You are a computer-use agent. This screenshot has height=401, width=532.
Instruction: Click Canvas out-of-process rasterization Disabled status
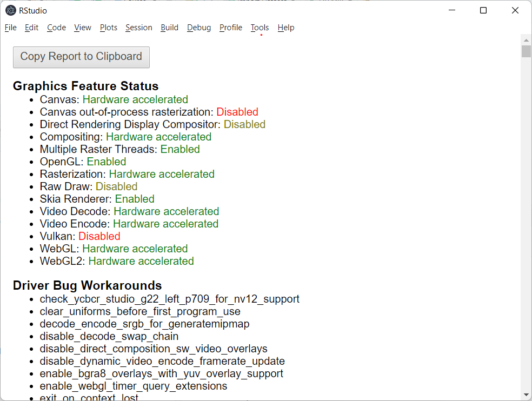click(x=237, y=112)
